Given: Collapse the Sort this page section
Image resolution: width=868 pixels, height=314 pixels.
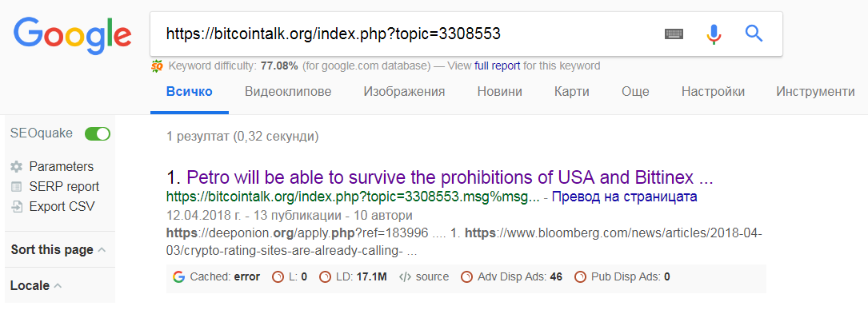Looking at the screenshot, I should tap(102, 250).
